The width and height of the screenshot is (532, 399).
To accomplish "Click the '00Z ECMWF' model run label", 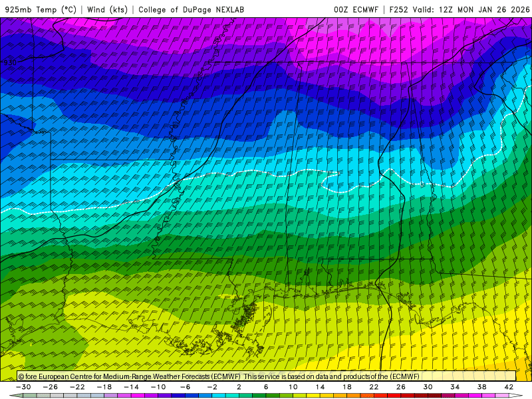I will click(356, 9).
